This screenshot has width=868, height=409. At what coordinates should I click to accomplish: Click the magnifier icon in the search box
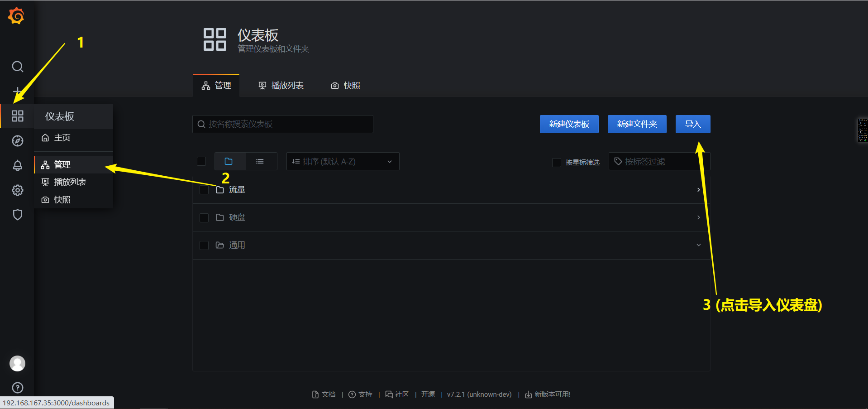pyautogui.click(x=201, y=124)
